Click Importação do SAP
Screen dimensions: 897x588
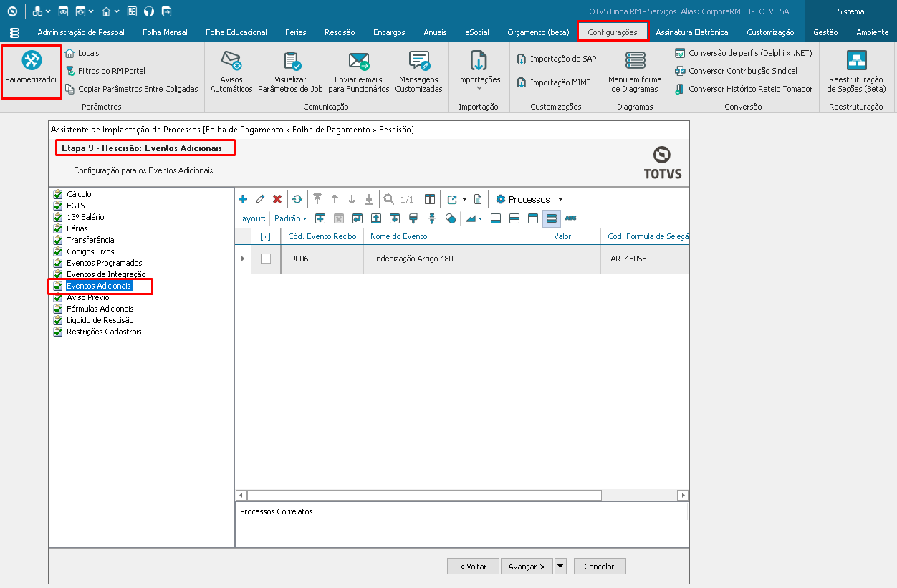click(557, 59)
